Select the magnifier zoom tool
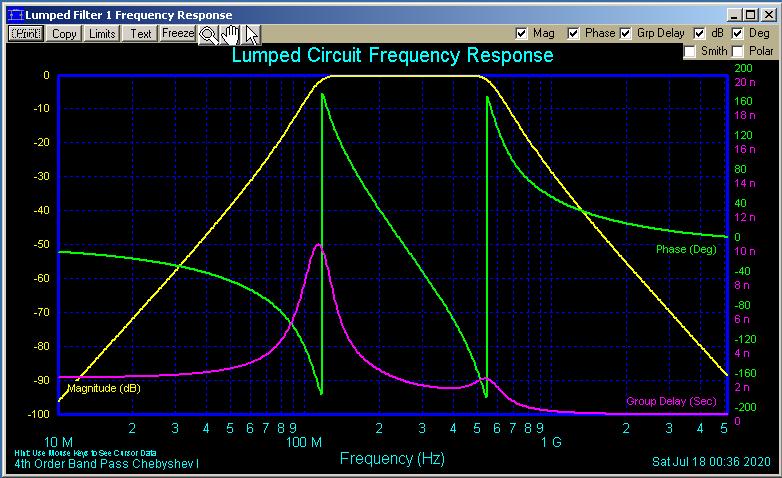 pos(208,34)
